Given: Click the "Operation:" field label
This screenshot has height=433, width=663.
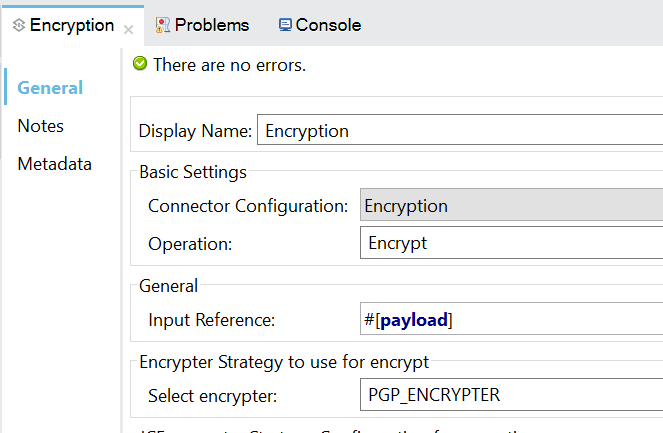Looking at the screenshot, I should 190,243.
